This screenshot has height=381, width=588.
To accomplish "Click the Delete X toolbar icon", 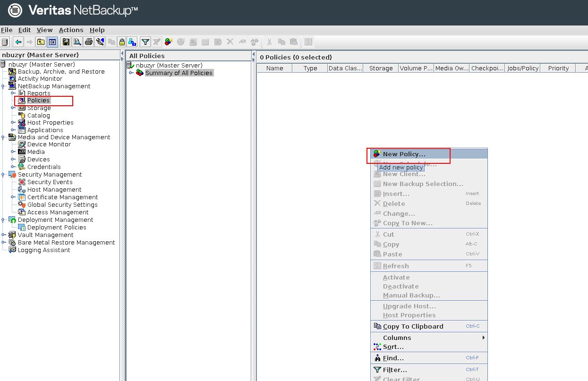I will 230,42.
